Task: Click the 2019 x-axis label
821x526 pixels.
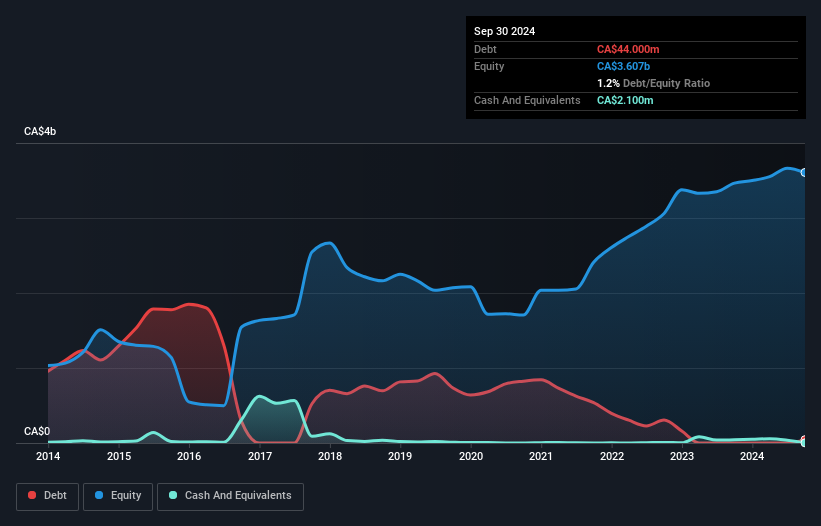Action: [400, 456]
